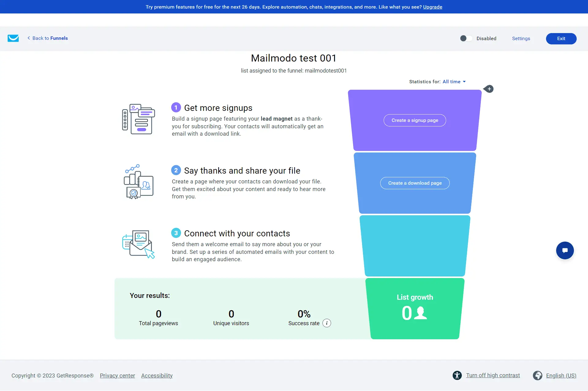Viewport: 588px width, 391px height.
Task: Click the email envelope illustration icon
Action: pyautogui.click(x=138, y=244)
